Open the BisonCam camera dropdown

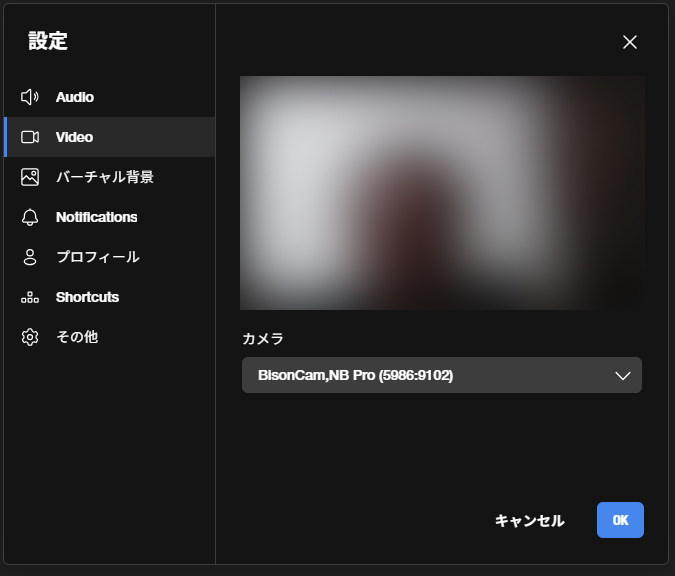(x=442, y=375)
